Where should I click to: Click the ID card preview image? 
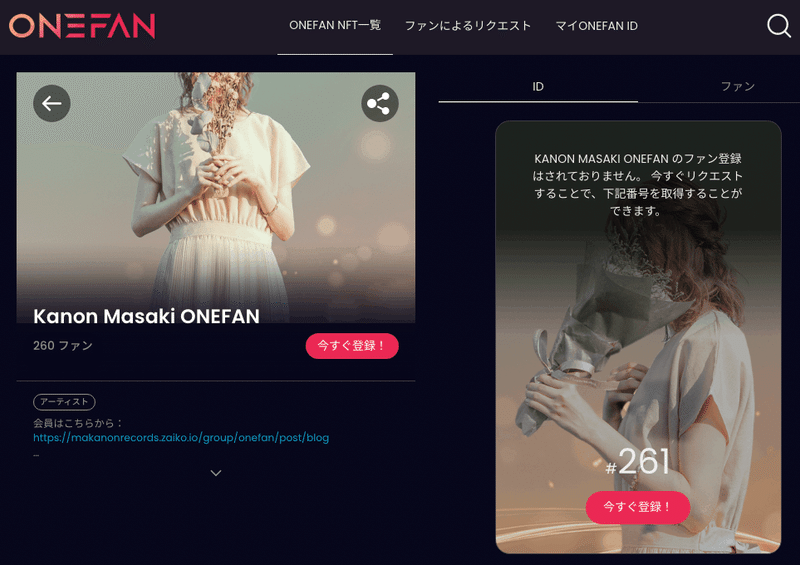pyautogui.click(x=638, y=337)
